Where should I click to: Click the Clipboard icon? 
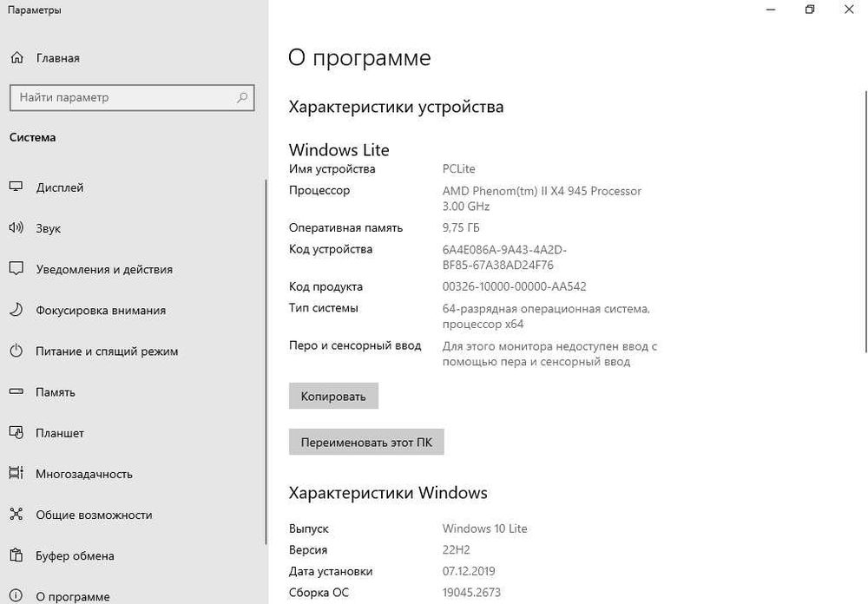[16, 555]
